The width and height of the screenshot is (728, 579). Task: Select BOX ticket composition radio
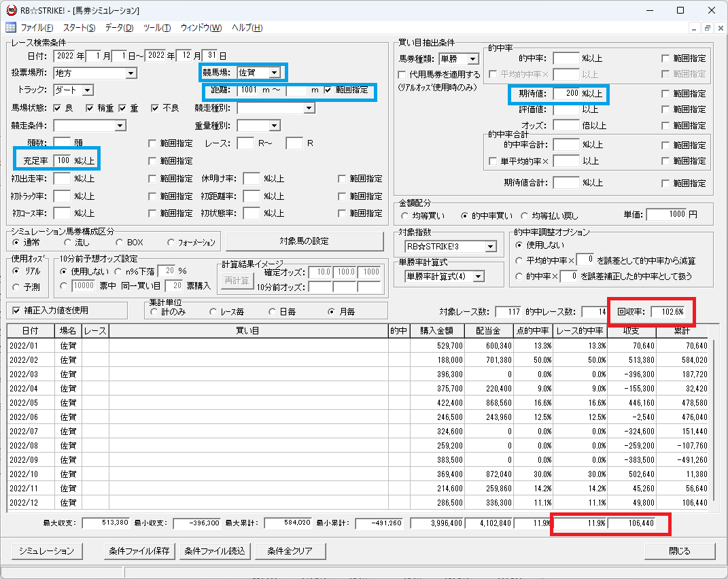120,243
